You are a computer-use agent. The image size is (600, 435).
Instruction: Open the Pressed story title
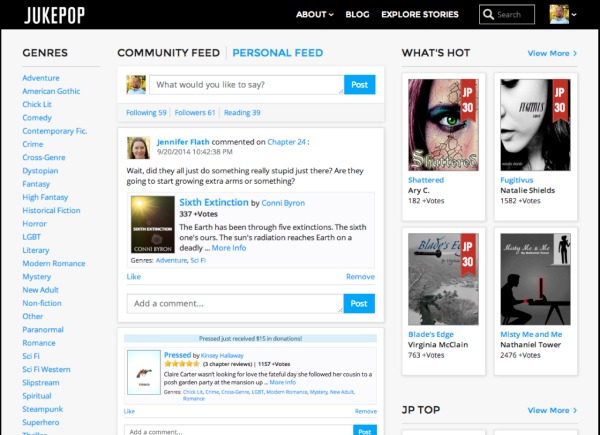point(177,355)
